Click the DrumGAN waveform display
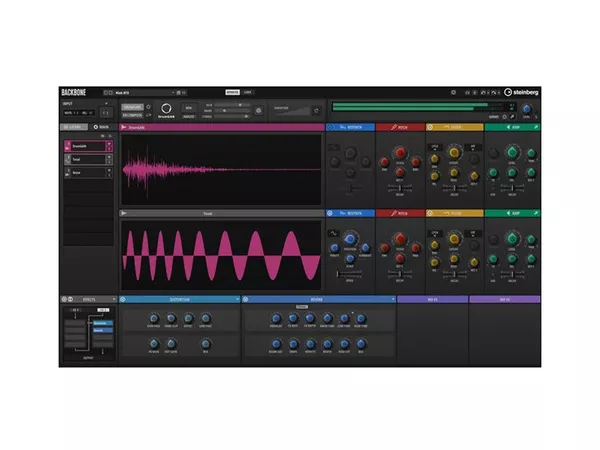Screen dimensions: 600x450 221,170
